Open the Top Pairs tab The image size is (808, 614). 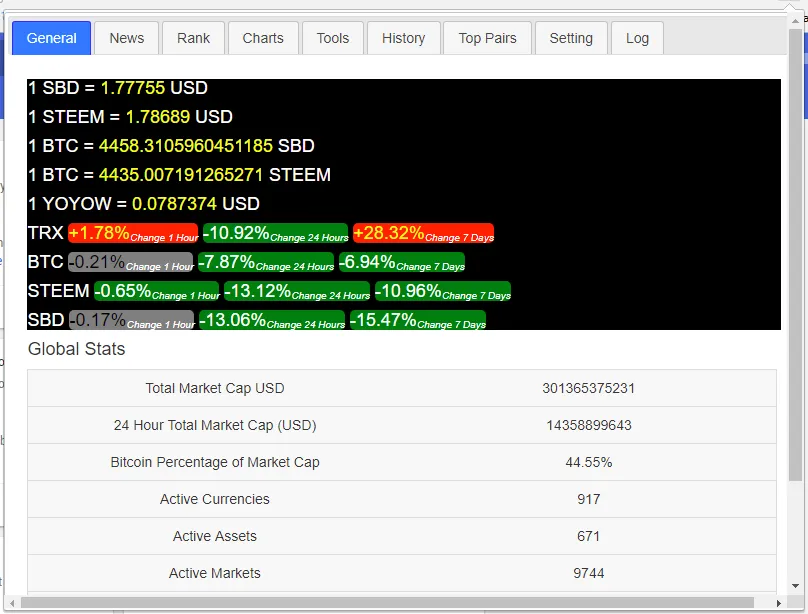pos(487,38)
